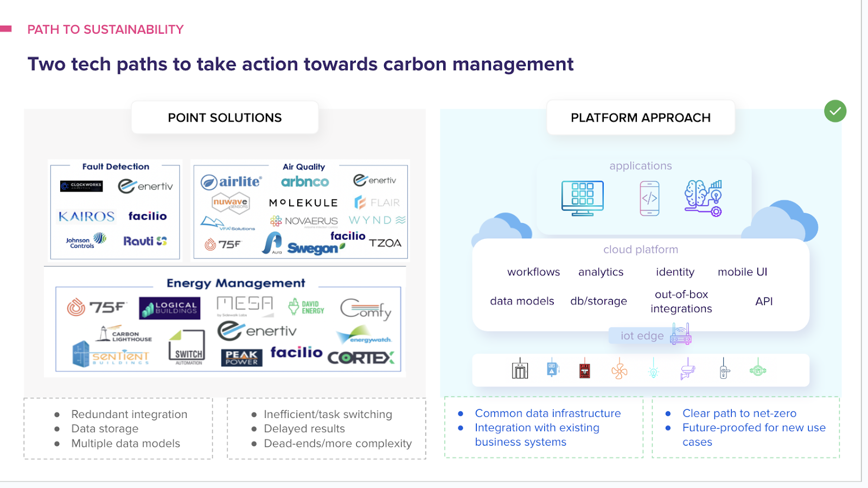Select the red fire alarm device icon

coord(585,369)
